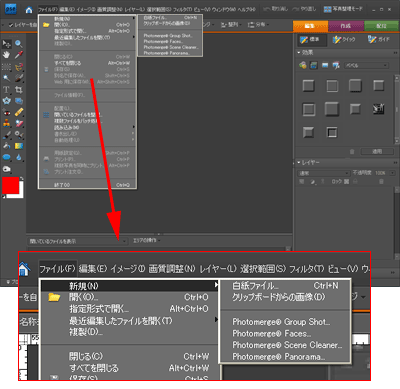Select the Cookie Cutter tool
The image size is (400, 389).
(x=7, y=101)
